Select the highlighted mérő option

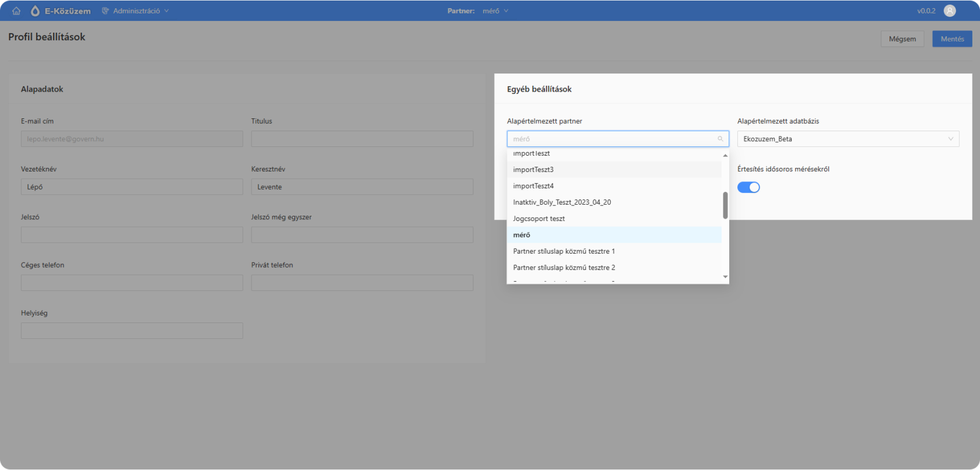click(521, 235)
